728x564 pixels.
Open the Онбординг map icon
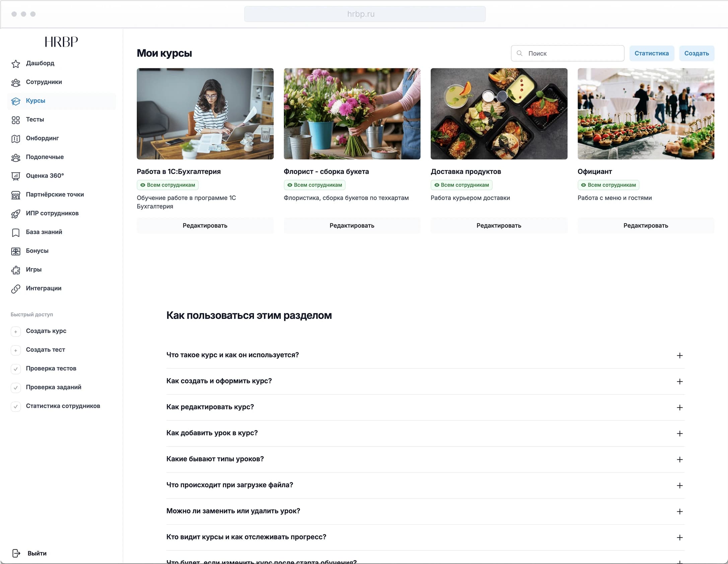[15, 139]
